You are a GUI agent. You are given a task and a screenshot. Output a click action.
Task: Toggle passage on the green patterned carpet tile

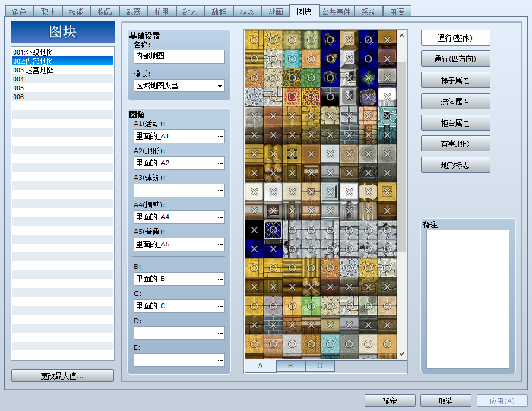click(x=311, y=78)
